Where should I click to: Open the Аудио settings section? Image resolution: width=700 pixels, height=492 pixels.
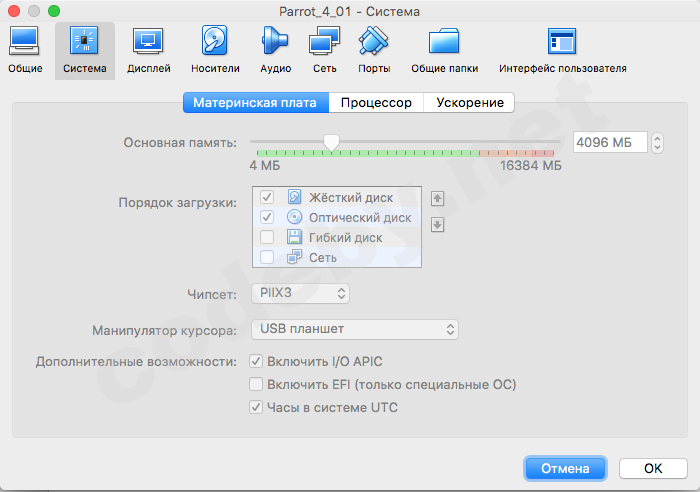(x=275, y=50)
